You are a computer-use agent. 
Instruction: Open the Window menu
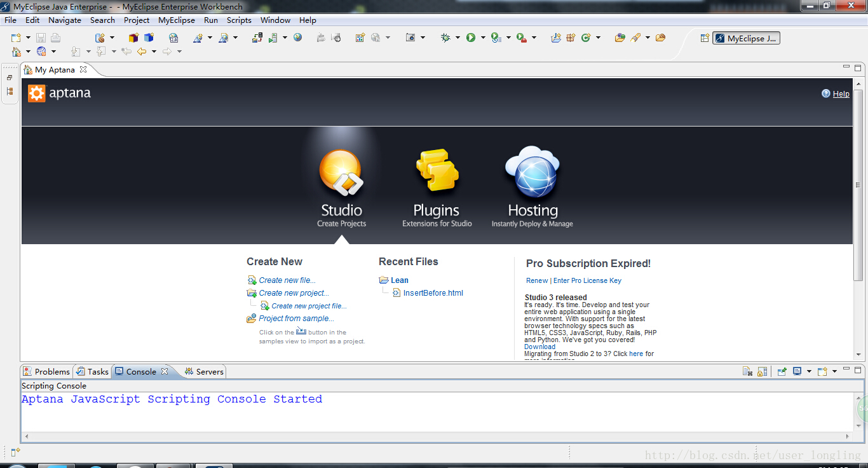click(275, 20)
